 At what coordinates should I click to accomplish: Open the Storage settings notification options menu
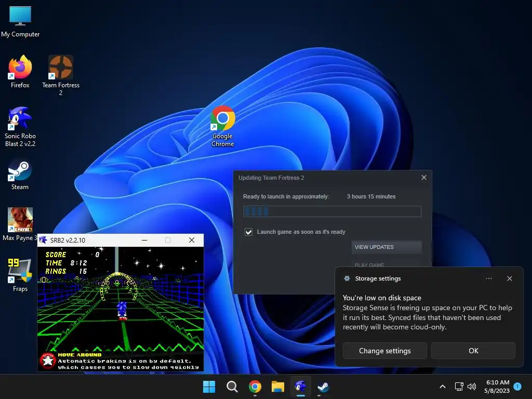pyautogui.click(x=489, y=278)
